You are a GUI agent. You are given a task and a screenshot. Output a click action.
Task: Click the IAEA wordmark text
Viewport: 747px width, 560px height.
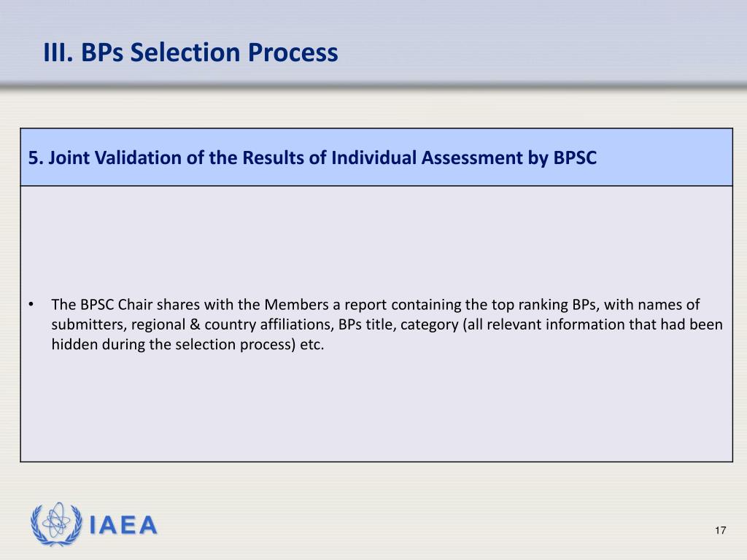(x=123, y=525)
